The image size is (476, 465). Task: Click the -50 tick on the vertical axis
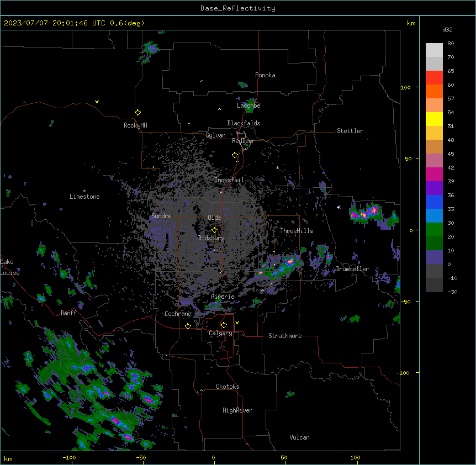point(405,302)
